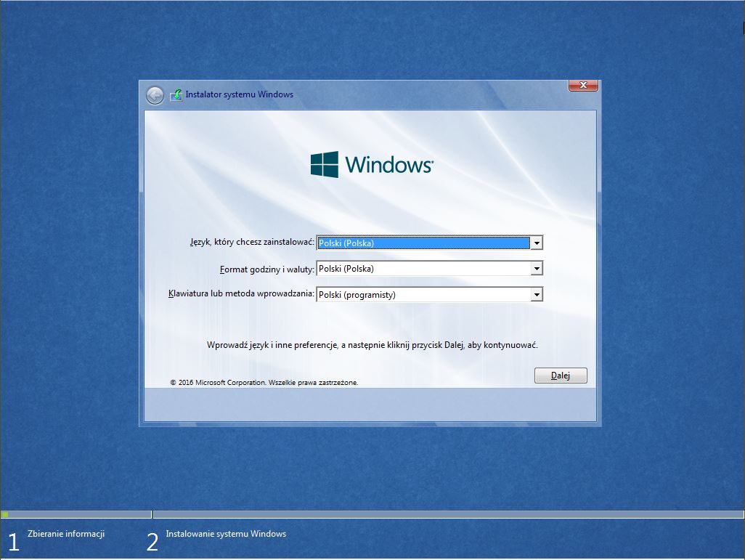Open the Format godziny i waluty dropdown arrow
Viewport: 745px width, 560px height.
(x=537, y=269)
